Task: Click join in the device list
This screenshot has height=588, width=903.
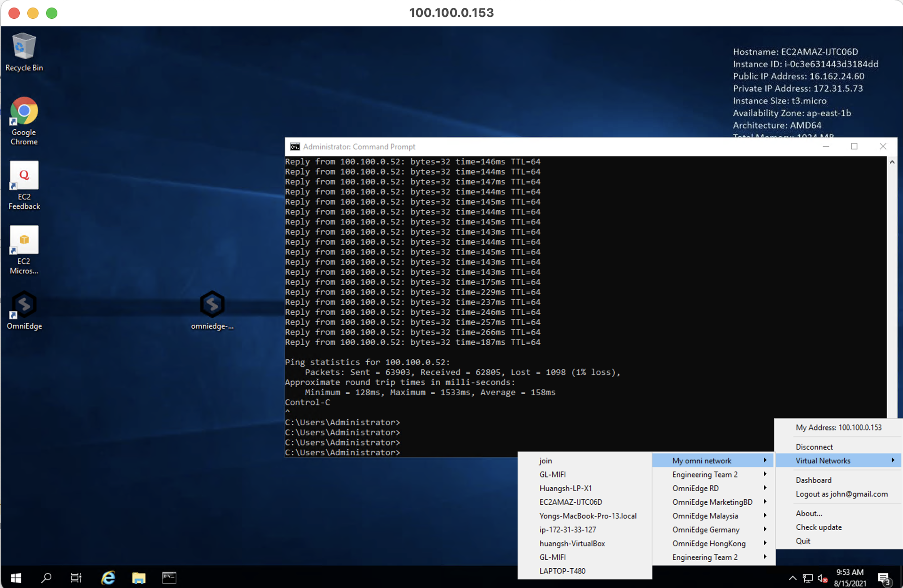Action: (x=546, y=461)
